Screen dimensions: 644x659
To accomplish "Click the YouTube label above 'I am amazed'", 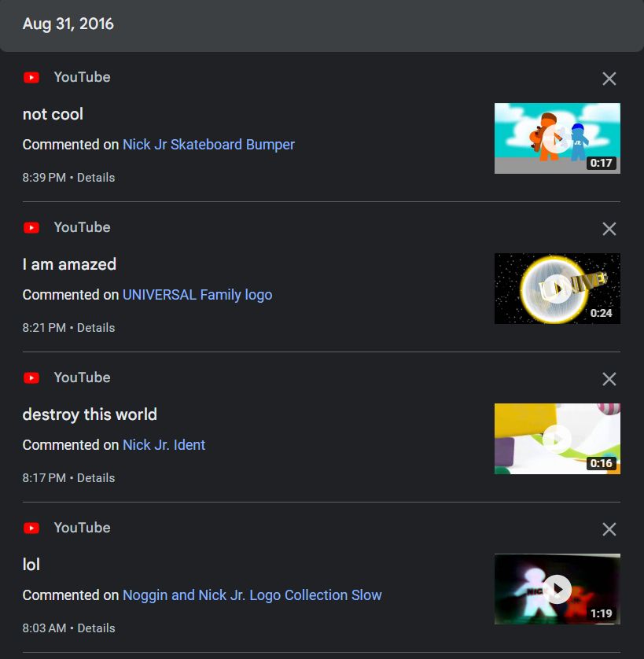I will pos(82,227).
